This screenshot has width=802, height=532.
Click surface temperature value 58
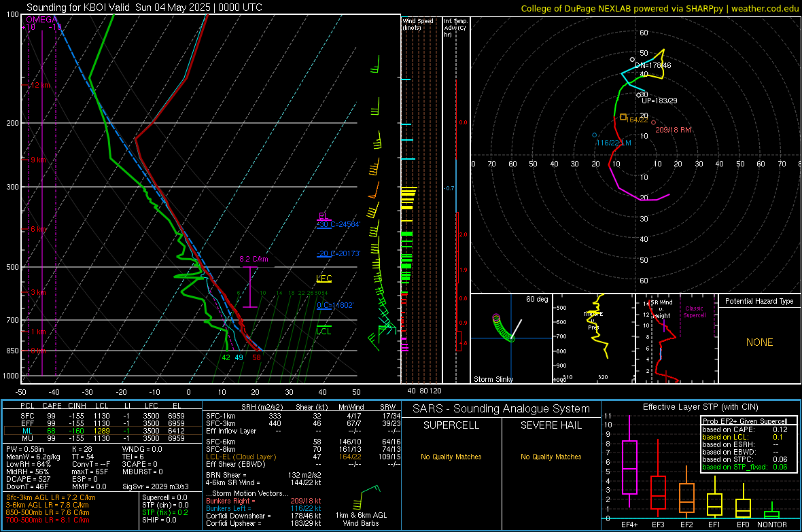click(x=256, y=357)
